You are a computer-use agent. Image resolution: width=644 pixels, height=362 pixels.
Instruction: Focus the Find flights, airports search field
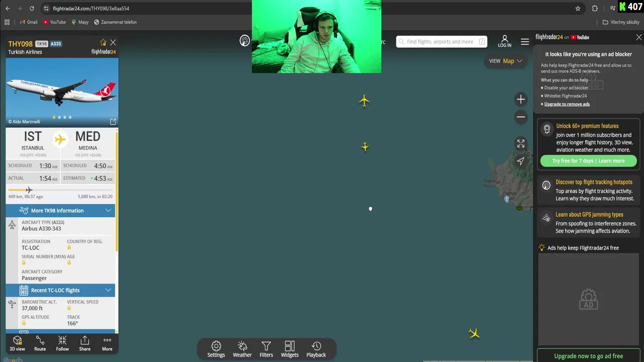click(441, 42)
